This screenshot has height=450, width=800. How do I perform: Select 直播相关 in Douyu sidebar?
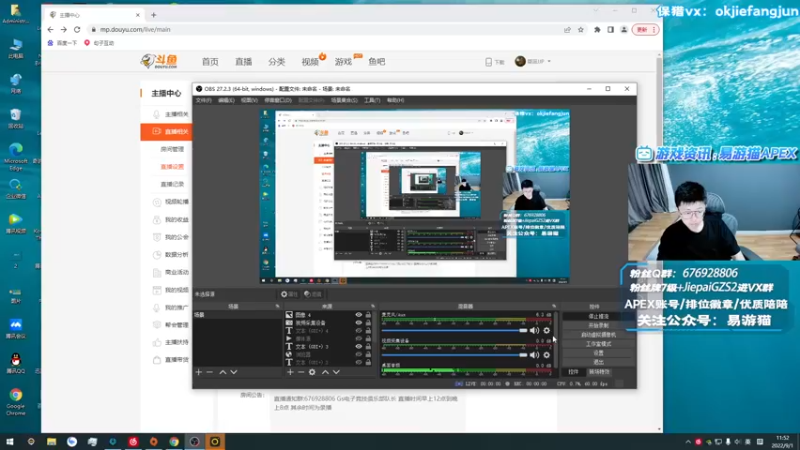tap(167, 132)
